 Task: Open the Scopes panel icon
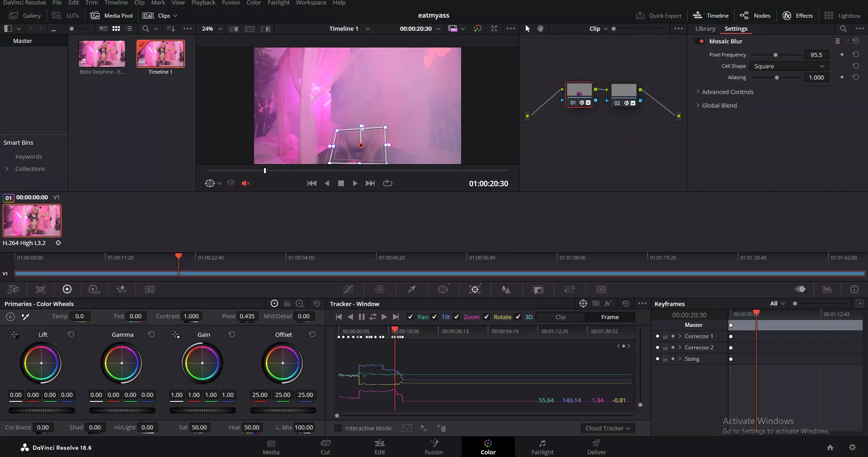click(x=827, y=289)
